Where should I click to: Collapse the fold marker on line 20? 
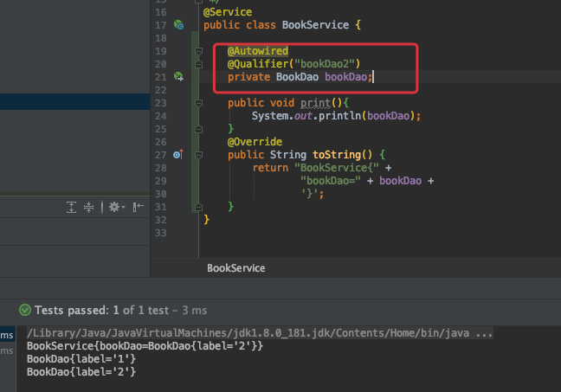pos(198,64)
